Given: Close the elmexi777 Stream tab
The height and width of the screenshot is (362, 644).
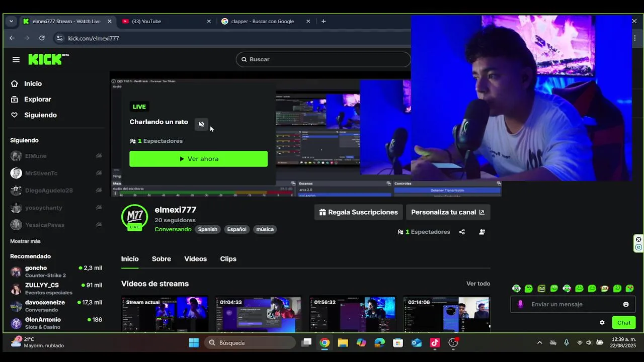Looking at the screenshot, I should pyautogui.click(x=109, y=21).
